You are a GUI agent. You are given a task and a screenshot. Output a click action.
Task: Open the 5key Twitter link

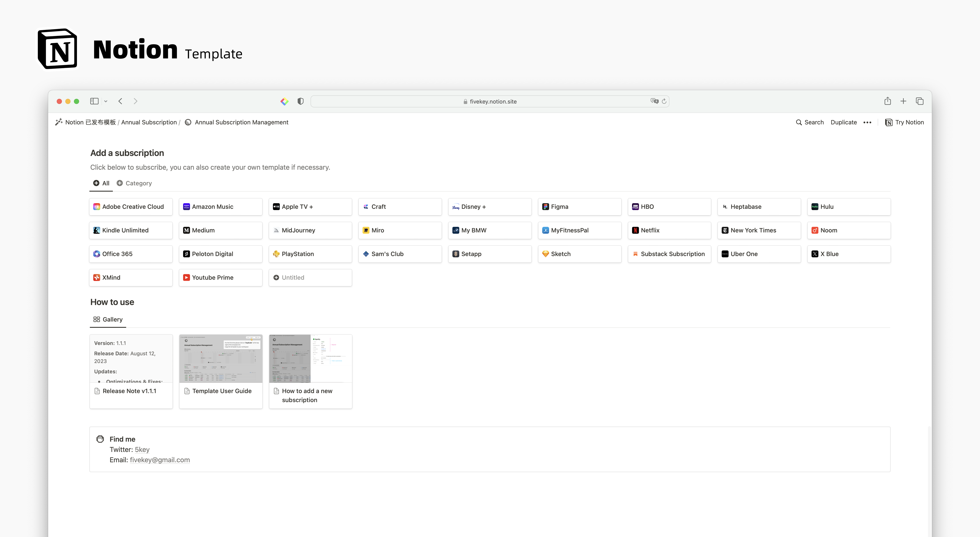click(x=142, y=450)
